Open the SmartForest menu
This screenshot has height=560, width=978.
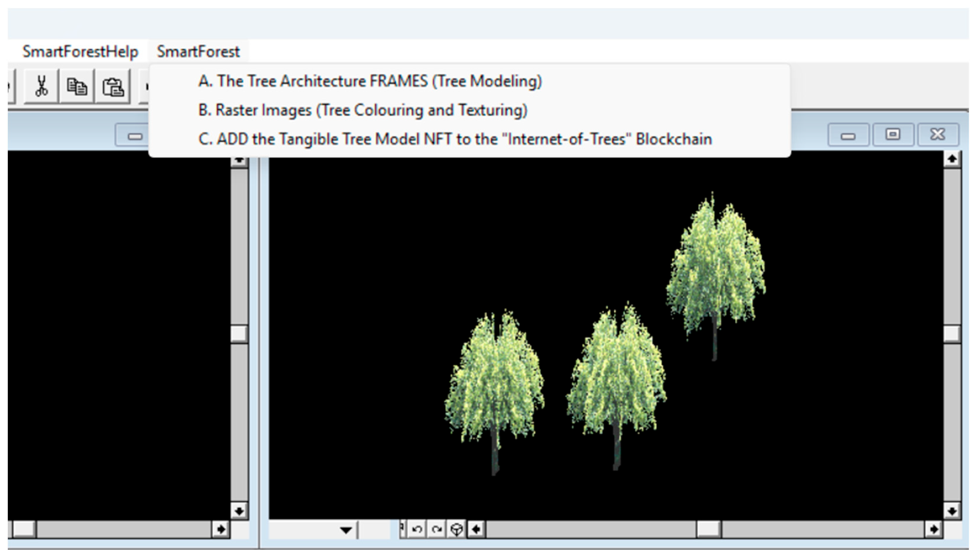(x=198, y=52)
